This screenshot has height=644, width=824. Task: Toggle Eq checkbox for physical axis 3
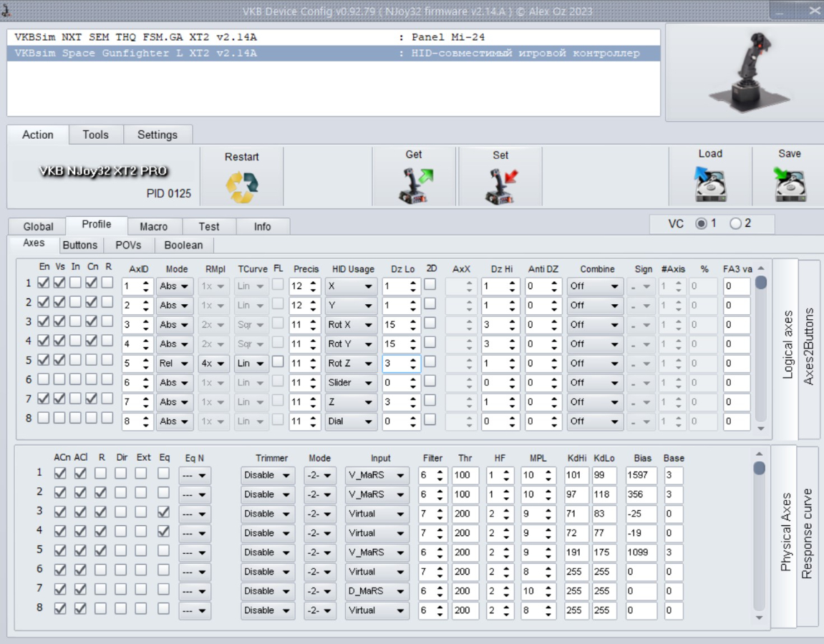164,512
